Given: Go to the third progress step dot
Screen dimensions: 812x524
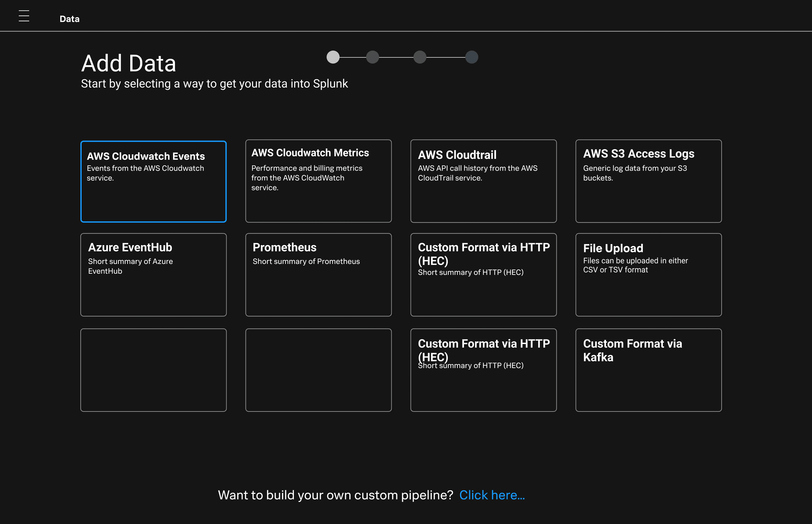Looking at the screenshot, I should (x=420, y=57).
